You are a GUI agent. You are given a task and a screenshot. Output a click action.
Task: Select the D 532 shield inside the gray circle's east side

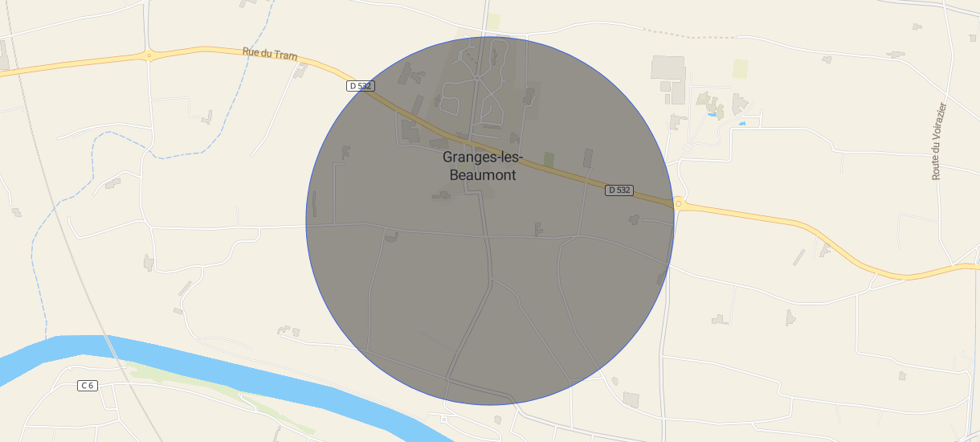click(x=619, y=190)
